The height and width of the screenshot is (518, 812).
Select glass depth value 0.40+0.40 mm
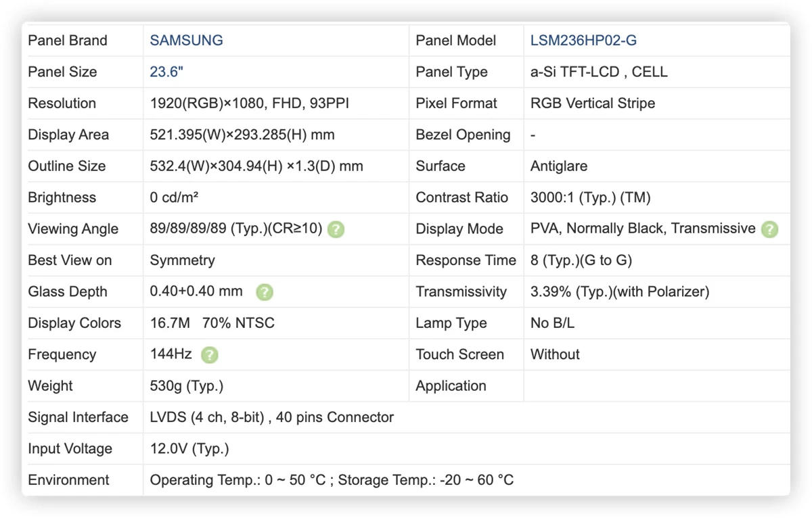pos(196,291)
